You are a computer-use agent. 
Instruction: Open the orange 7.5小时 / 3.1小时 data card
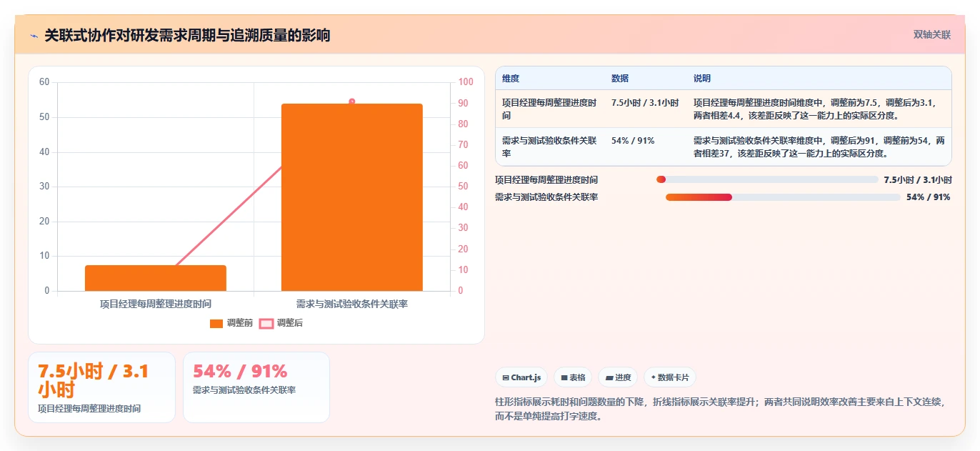coord(101,387)
